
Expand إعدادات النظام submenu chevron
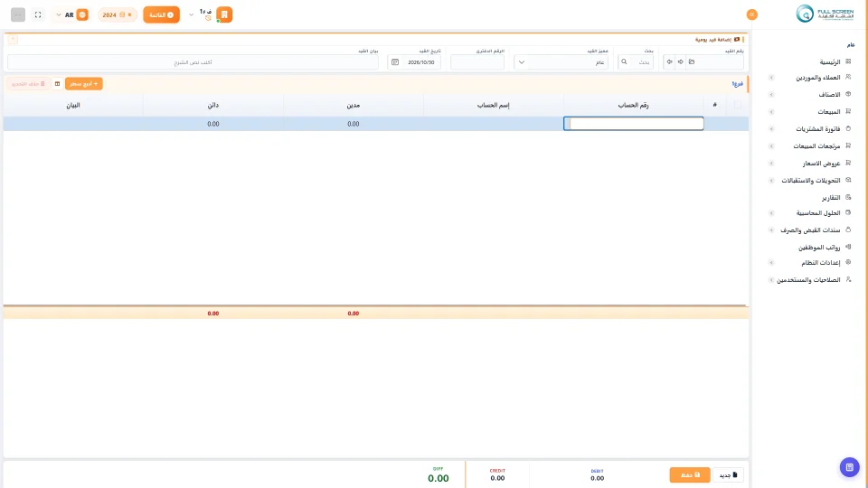pos(771,263)
